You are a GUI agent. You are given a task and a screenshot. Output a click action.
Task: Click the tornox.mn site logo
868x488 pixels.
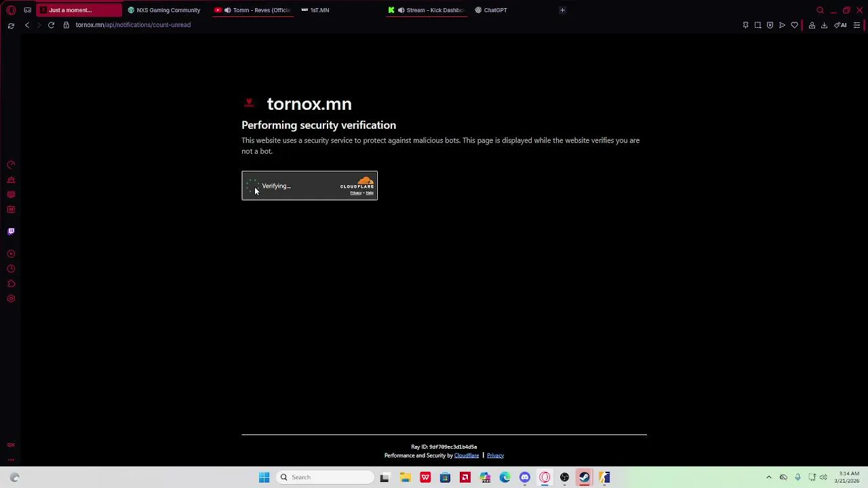[x=249, y=103]
